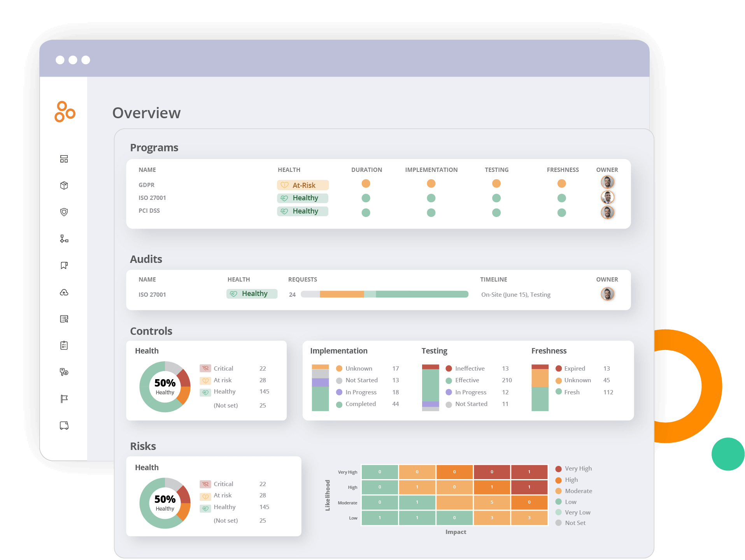Click the 'On-Site (June 15), Testing' timeline
Screen dimensions: 745x560
click(515, 295)
